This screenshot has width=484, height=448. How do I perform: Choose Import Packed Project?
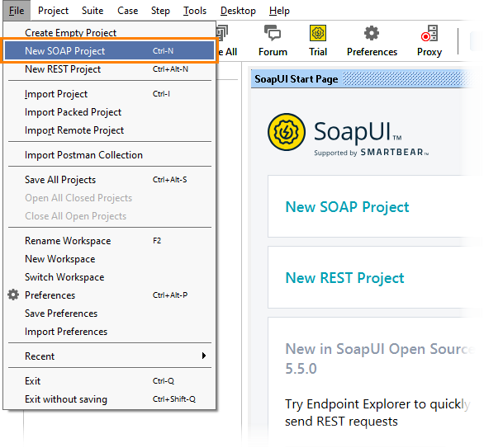click(x=110, y=112)
